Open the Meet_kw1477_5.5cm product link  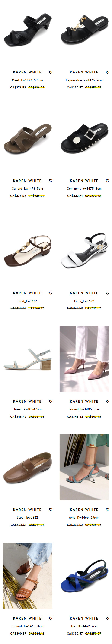27,80
